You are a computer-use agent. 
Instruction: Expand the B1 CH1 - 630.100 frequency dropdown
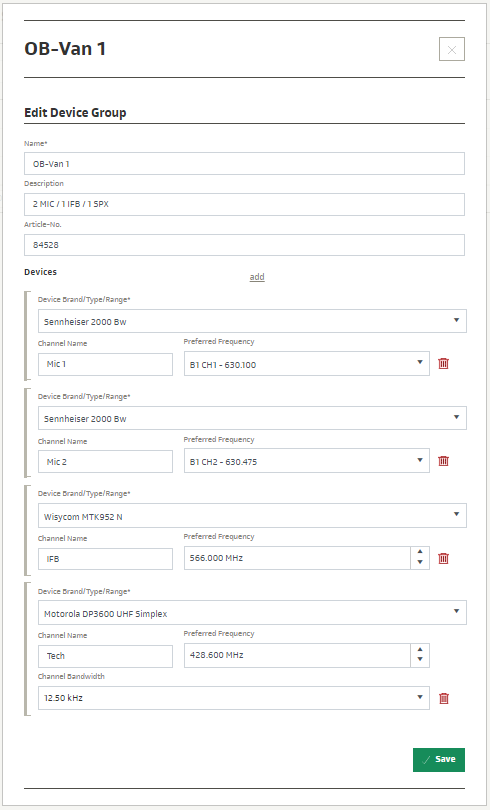pyautogui.click(x=307, y=364)
